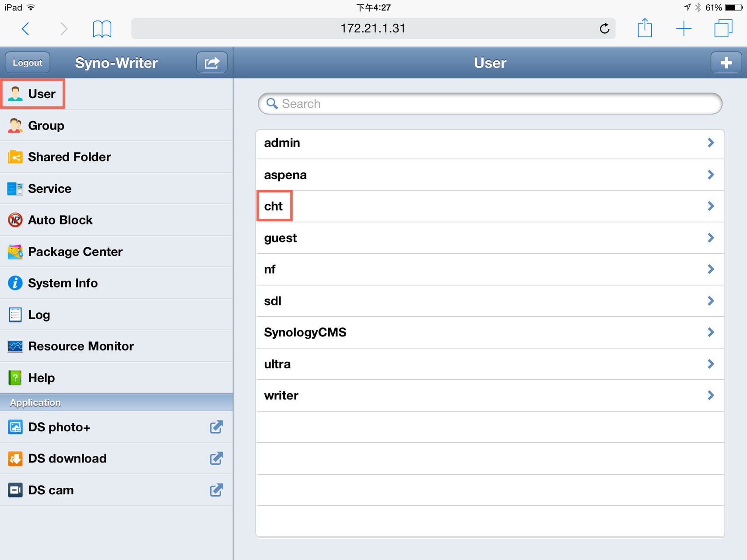The image size is (747, 560).
Task: Expand the SynologyCMS user chevron
Action: (x=711, y=332)
